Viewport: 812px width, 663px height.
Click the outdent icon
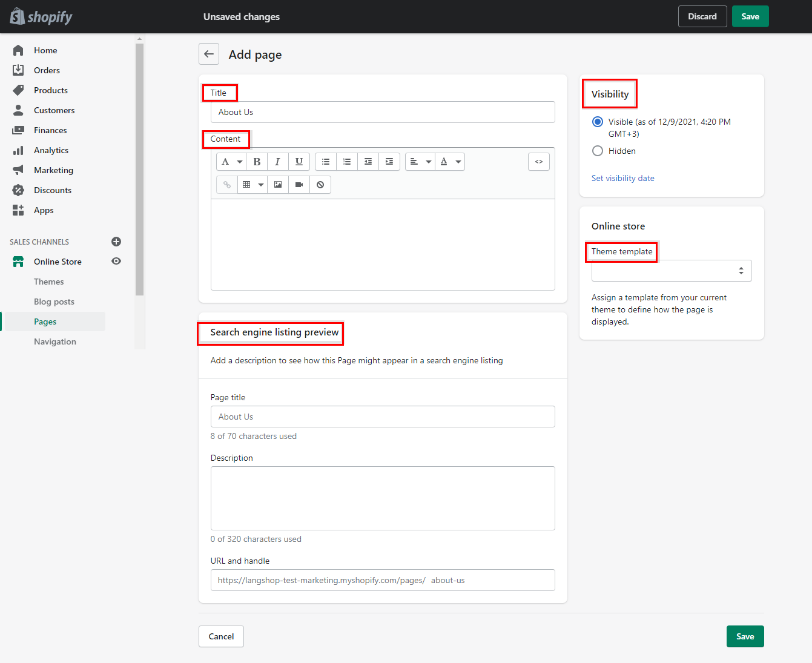click(x=368, y=162)
